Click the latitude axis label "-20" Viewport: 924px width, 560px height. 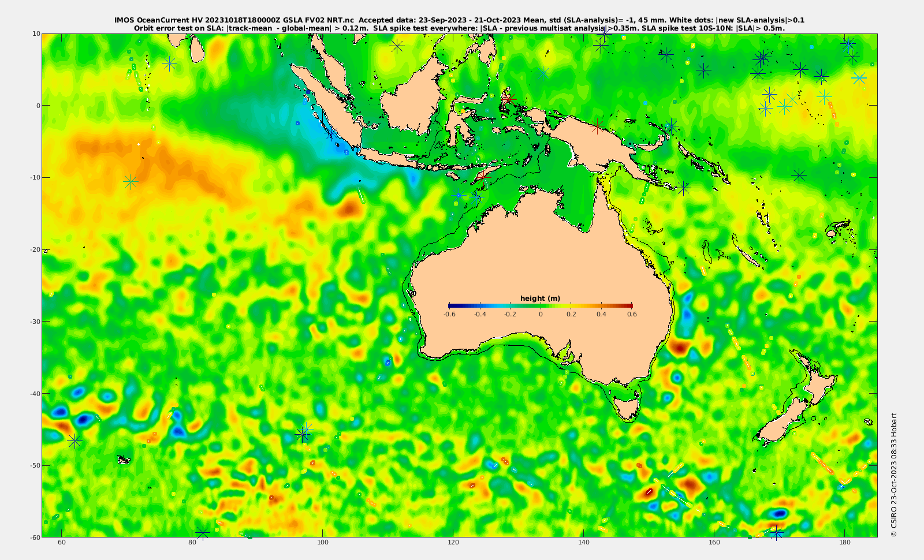[x=35, y=249]
